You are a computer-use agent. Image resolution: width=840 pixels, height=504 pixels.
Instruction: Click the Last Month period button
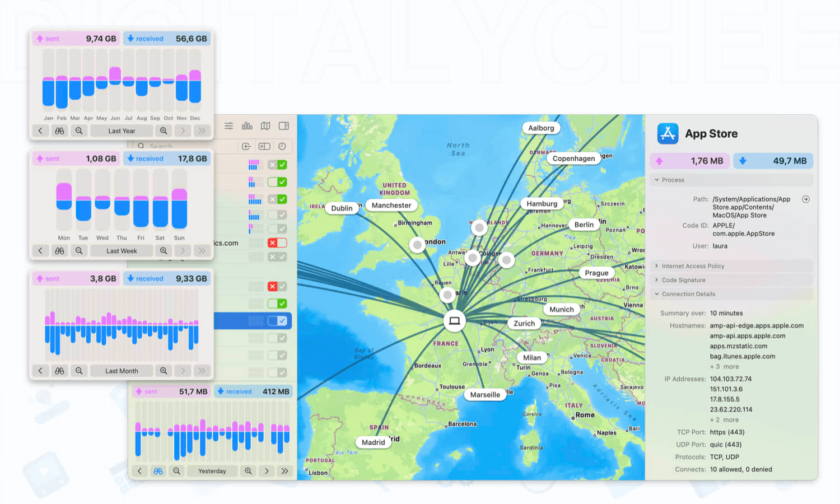(122, 371)
